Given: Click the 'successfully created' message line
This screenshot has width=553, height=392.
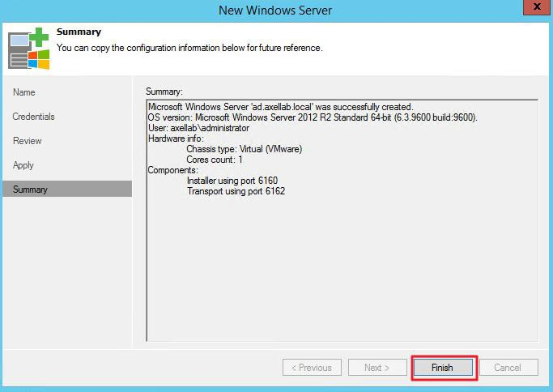Looking at the screenshot, I should (280, 107).
